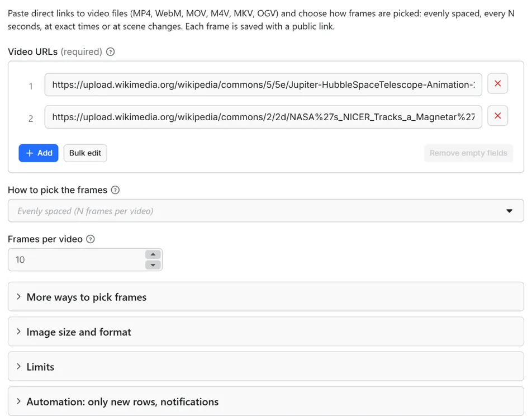Increase frames per video with up arrow

(153, 254)
